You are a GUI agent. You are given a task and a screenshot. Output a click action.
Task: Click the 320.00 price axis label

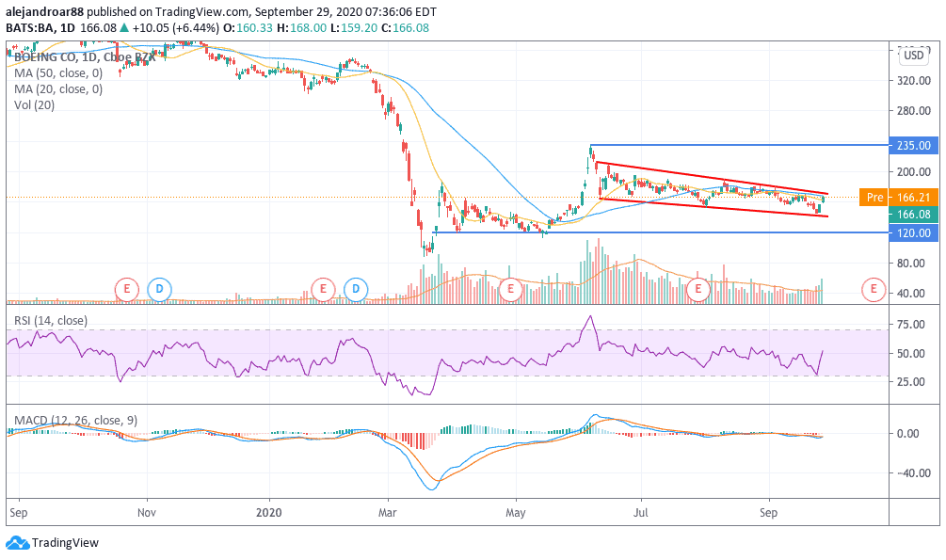(x=913, y=81)
